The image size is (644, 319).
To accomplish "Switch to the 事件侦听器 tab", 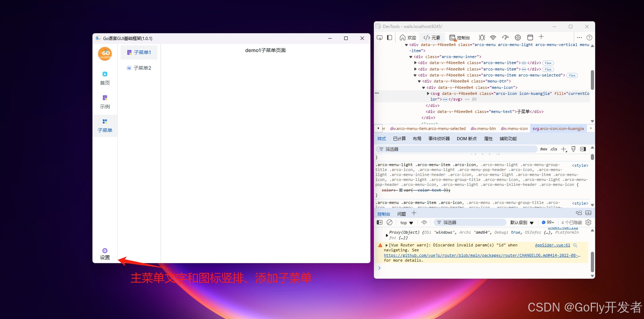I will tap(439, 139).
